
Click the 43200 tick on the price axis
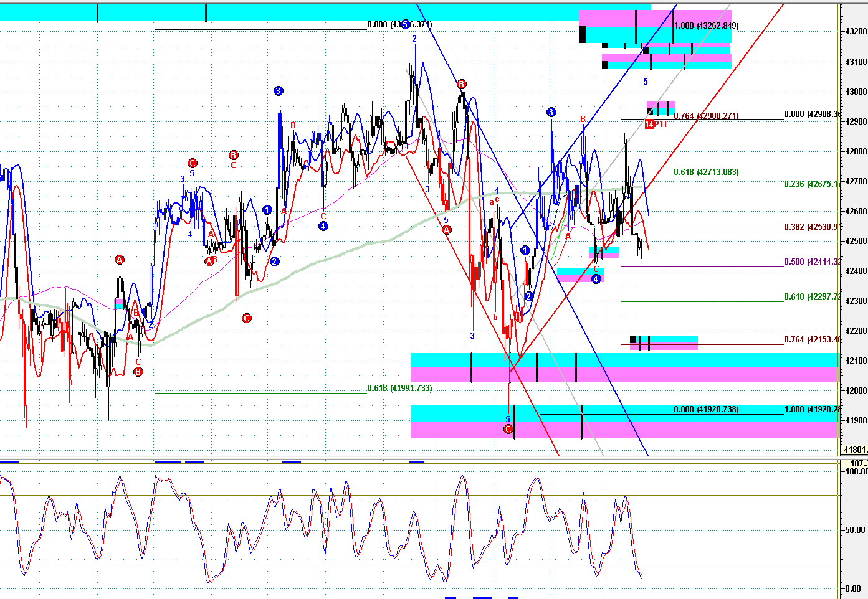(x=855, y=31)
